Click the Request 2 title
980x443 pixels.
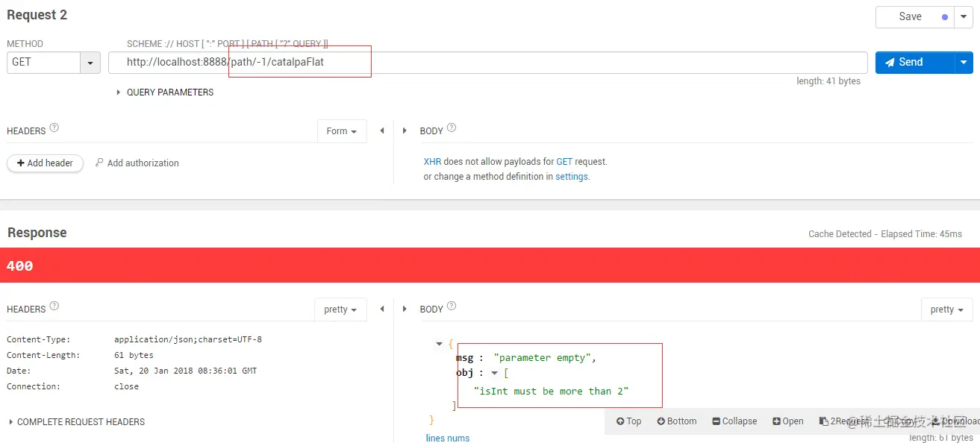point(37,15)
